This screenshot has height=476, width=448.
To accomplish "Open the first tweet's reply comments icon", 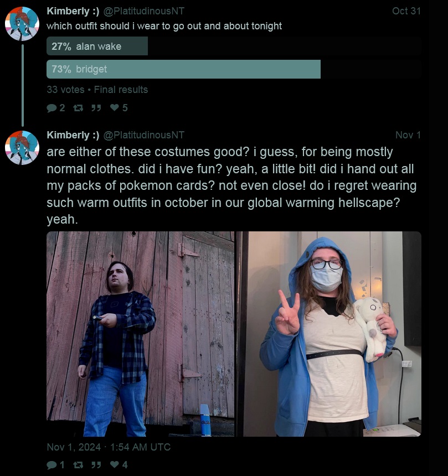I will pos(52,108).
